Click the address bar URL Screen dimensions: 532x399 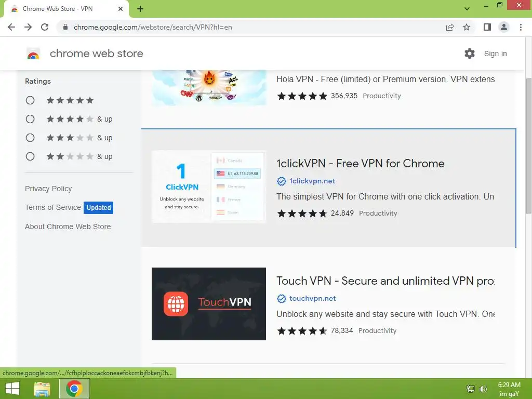[153, 27]
